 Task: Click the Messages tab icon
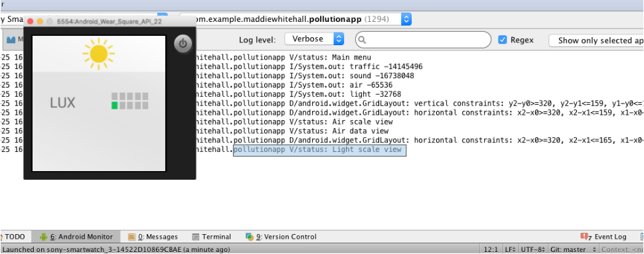click(131, 237)
